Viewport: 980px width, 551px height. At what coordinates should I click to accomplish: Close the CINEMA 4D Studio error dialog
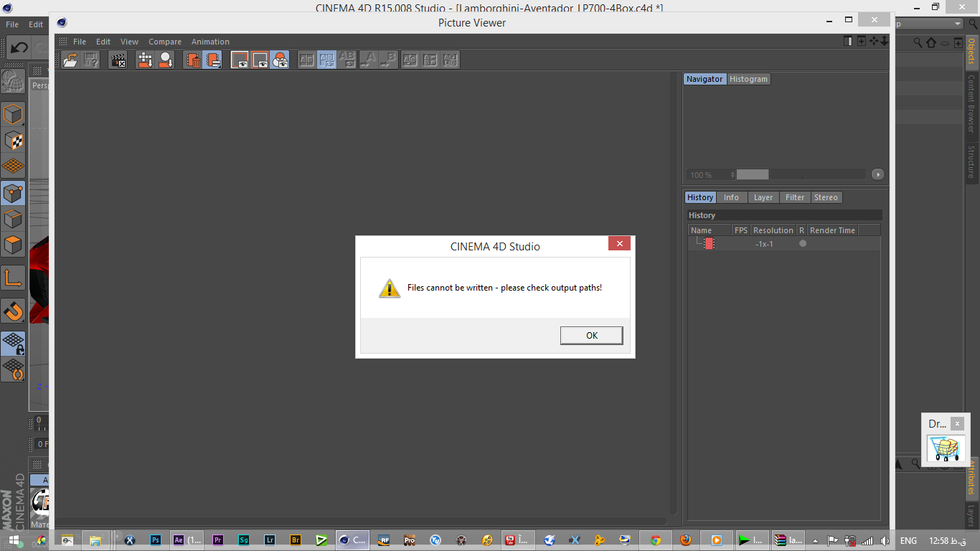[x=619, y=244]
